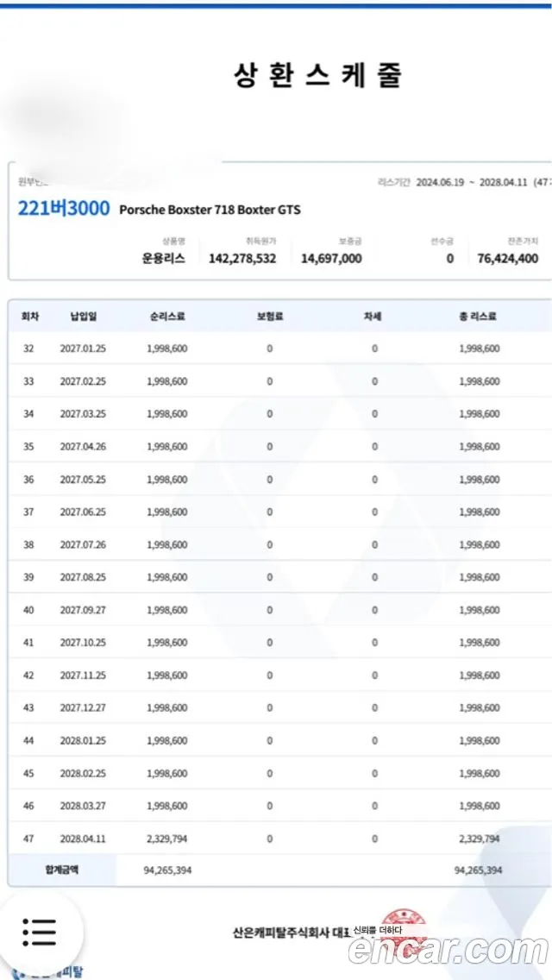Screen dimensions: 552x980
Task: Select payment date 2027.03.25
Action: click(x=83, y=414)
